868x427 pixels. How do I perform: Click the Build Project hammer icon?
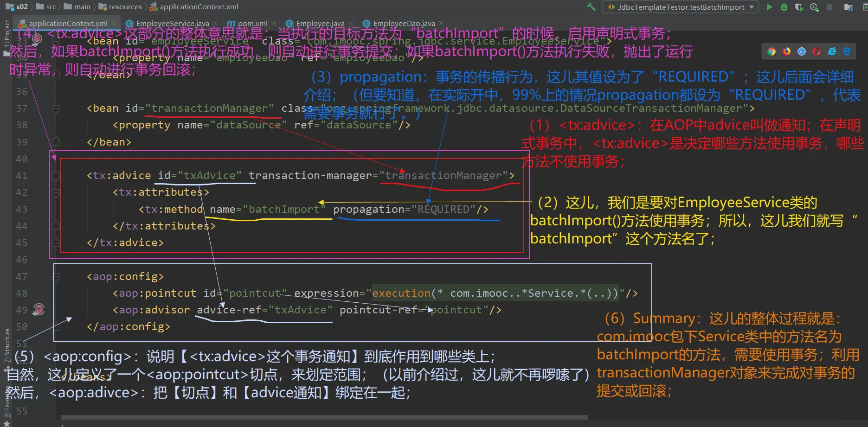591,7
